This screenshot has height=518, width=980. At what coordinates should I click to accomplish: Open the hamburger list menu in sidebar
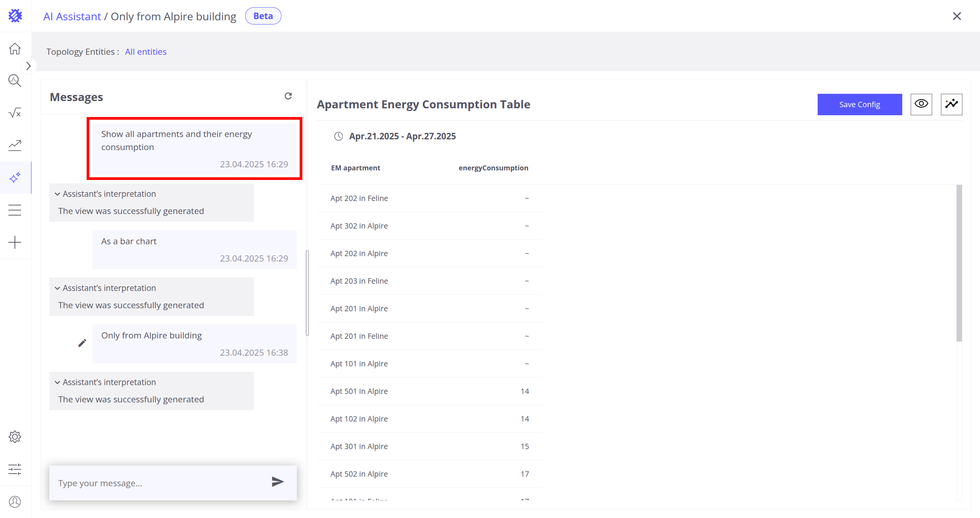(15, 210)
